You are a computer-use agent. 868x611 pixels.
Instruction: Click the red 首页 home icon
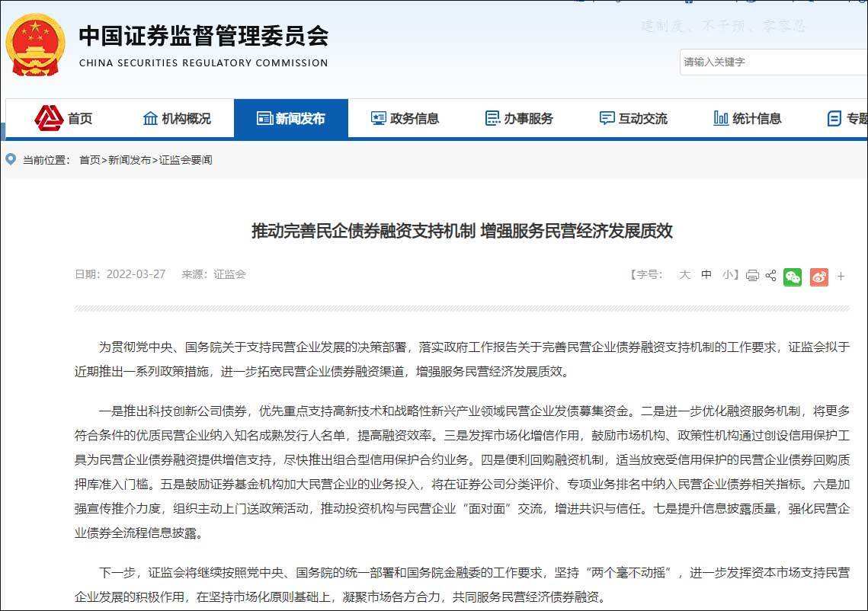point(49,118)
